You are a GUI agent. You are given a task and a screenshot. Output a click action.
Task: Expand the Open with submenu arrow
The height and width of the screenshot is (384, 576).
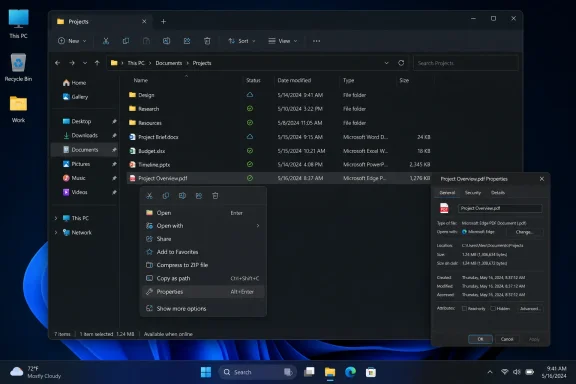coord(258,226)
